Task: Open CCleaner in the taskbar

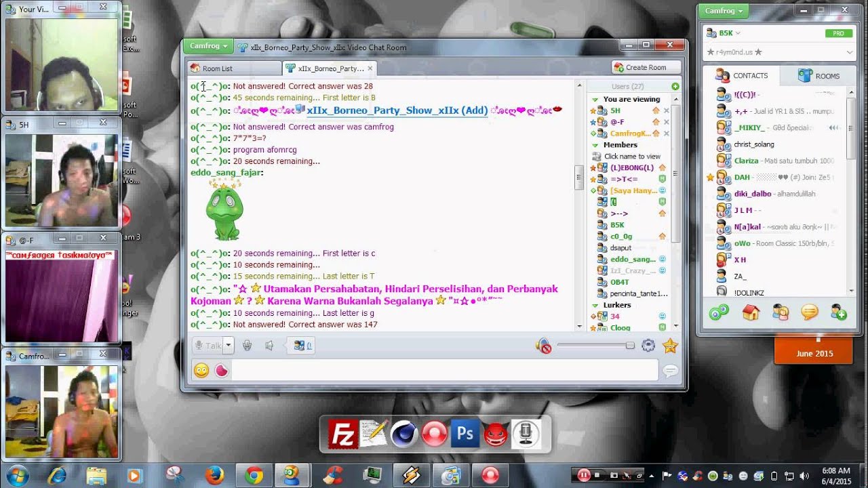Action: 333,476
